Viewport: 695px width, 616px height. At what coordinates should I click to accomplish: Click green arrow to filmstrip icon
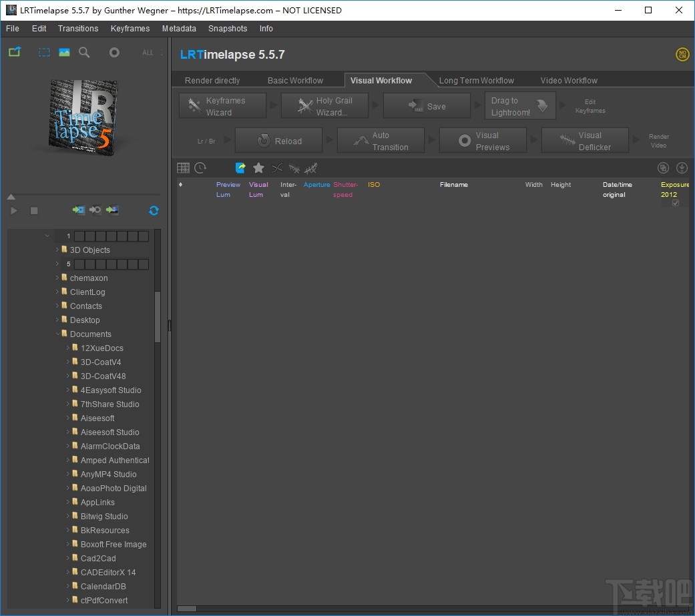79,210
